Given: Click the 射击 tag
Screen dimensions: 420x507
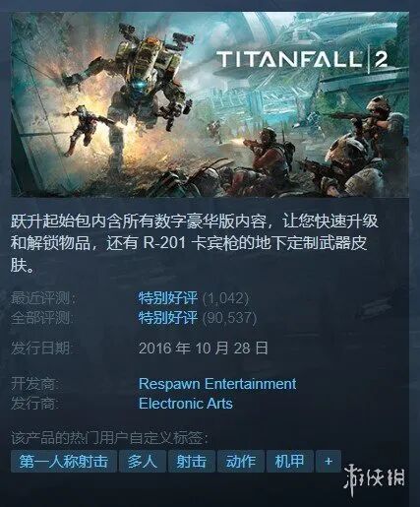Looking at the screenshot, I should click(x=192, y=462).
